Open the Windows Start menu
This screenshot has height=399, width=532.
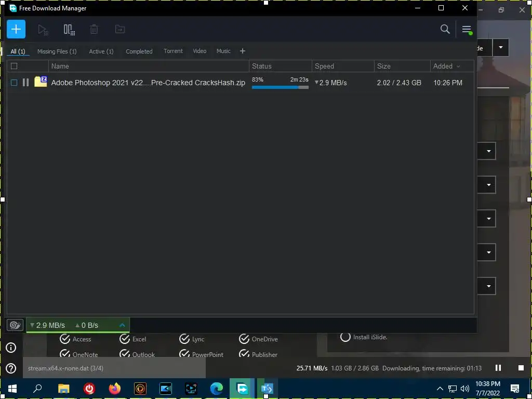tap(12, 389)
